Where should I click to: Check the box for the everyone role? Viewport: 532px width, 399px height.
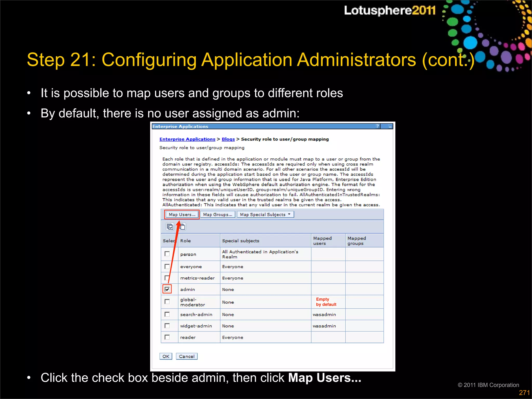[x=167, y=267]
